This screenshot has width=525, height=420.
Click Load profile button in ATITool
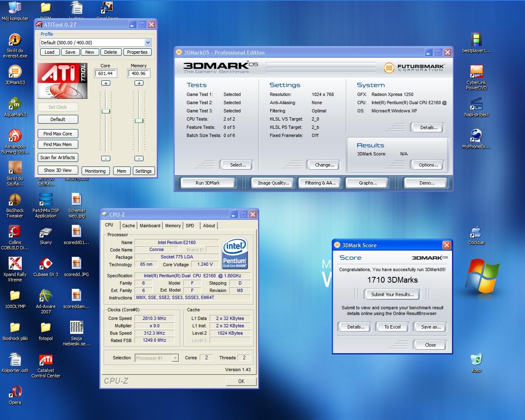[49, 52]
